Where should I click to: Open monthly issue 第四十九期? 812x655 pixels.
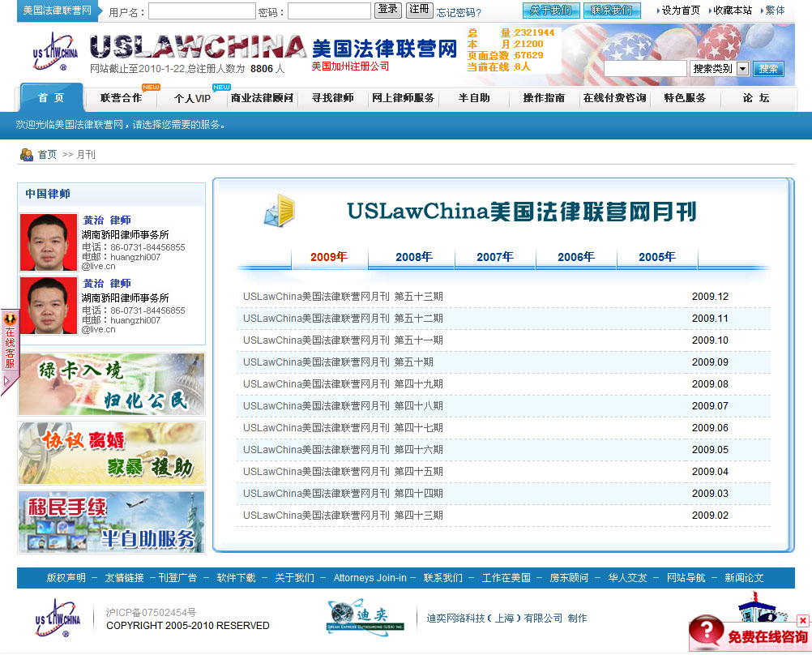point(343,384)
